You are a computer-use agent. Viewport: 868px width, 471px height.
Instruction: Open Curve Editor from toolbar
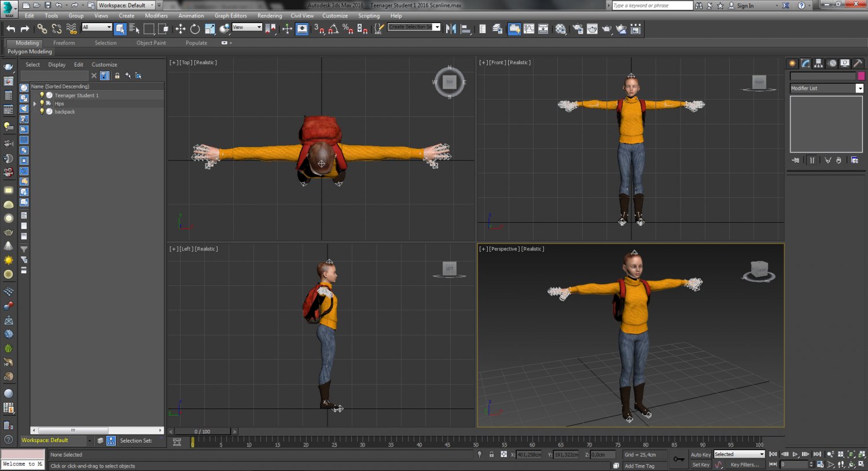tap(529, 28)
